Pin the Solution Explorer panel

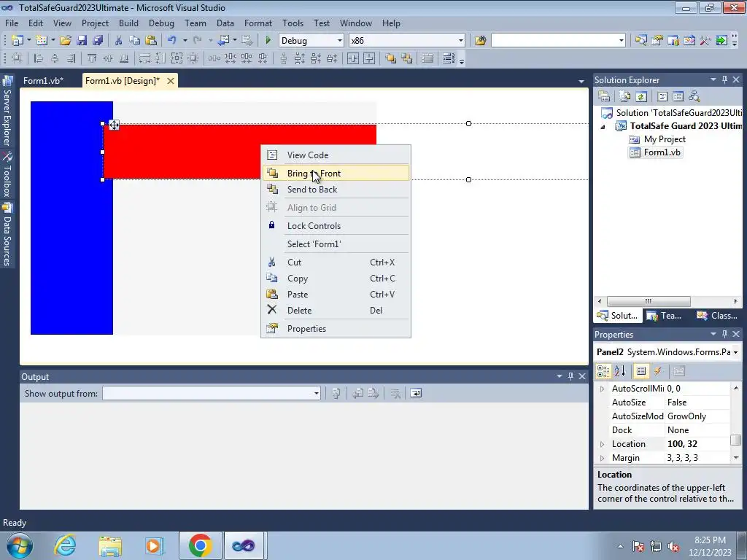[x=724, y=80]
